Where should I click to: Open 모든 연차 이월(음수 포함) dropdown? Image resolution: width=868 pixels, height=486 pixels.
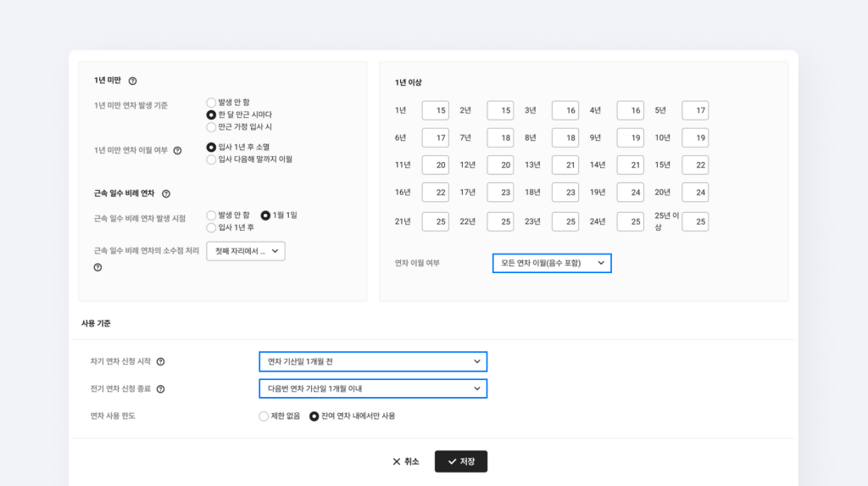point(552,263)
